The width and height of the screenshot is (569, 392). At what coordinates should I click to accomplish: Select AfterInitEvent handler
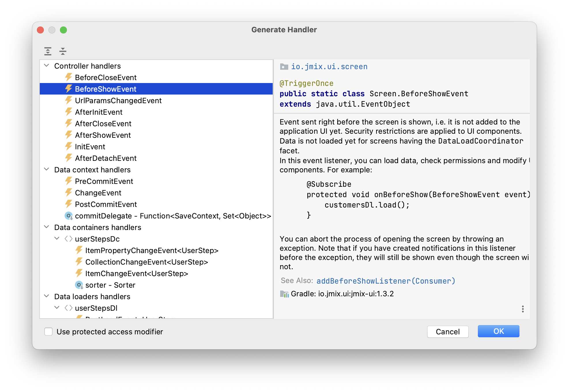(x=156, y=112)
